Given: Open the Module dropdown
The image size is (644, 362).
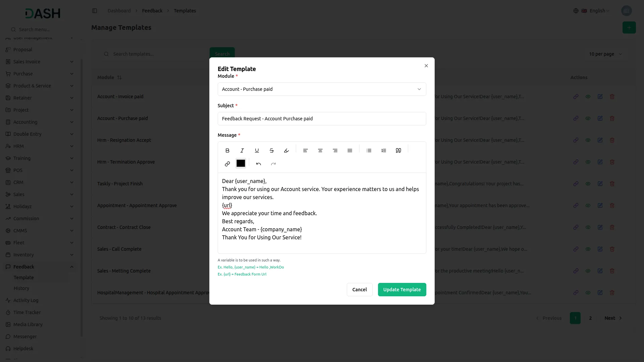Looking at the screenshot, I should click(x=322, y=89).
